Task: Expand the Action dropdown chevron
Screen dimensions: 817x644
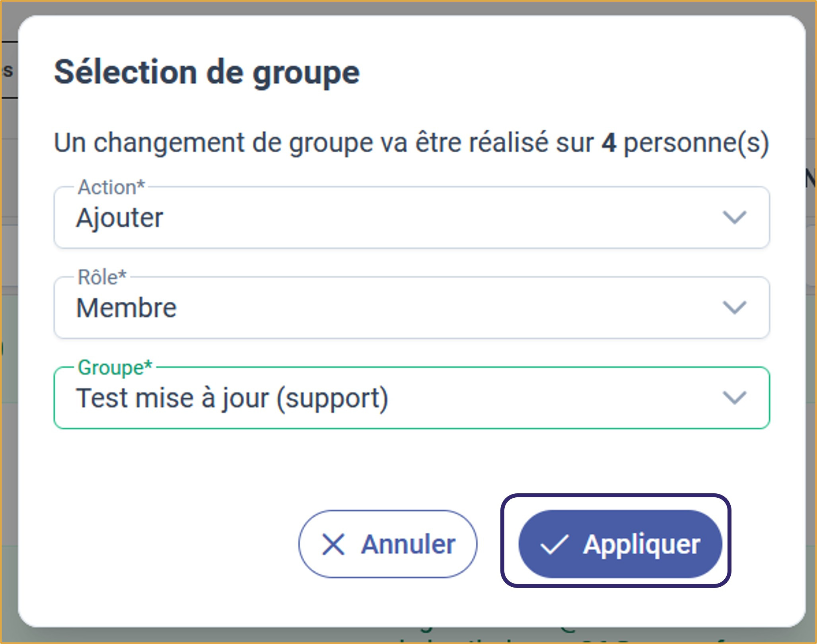Action: (734, 217)
